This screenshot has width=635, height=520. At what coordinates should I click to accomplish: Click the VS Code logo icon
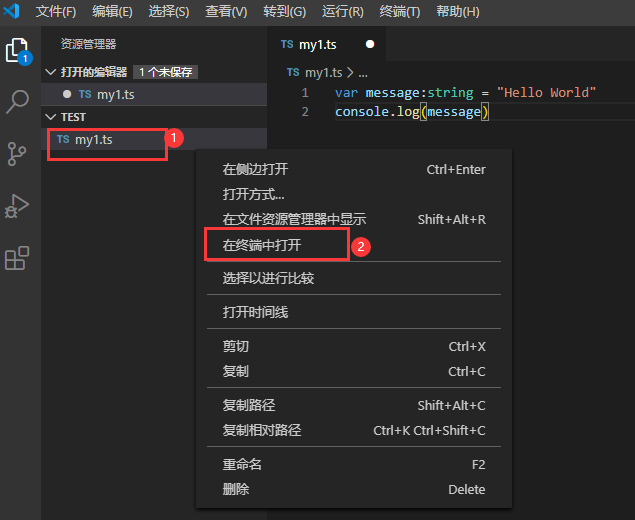tap(12, 11)
